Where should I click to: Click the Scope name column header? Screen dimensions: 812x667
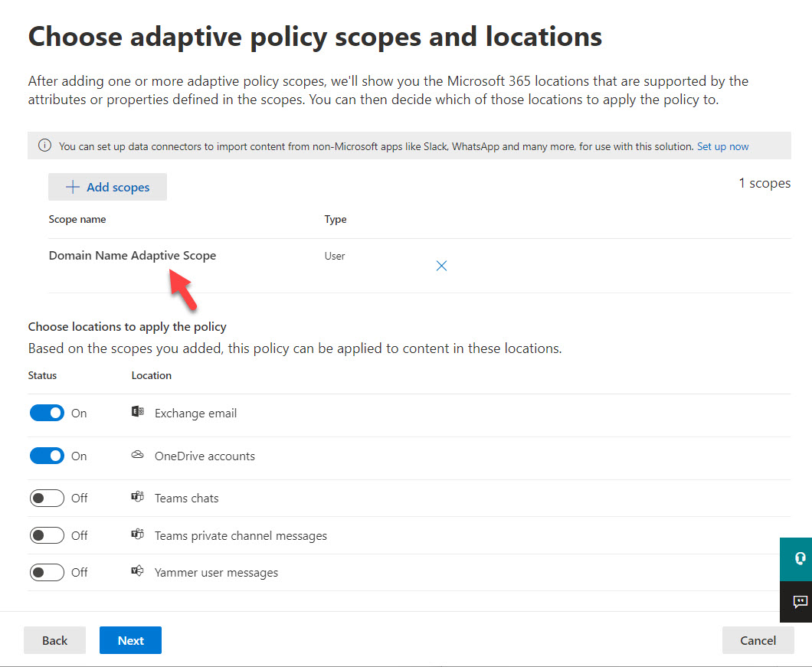click(x=77, y=219)
